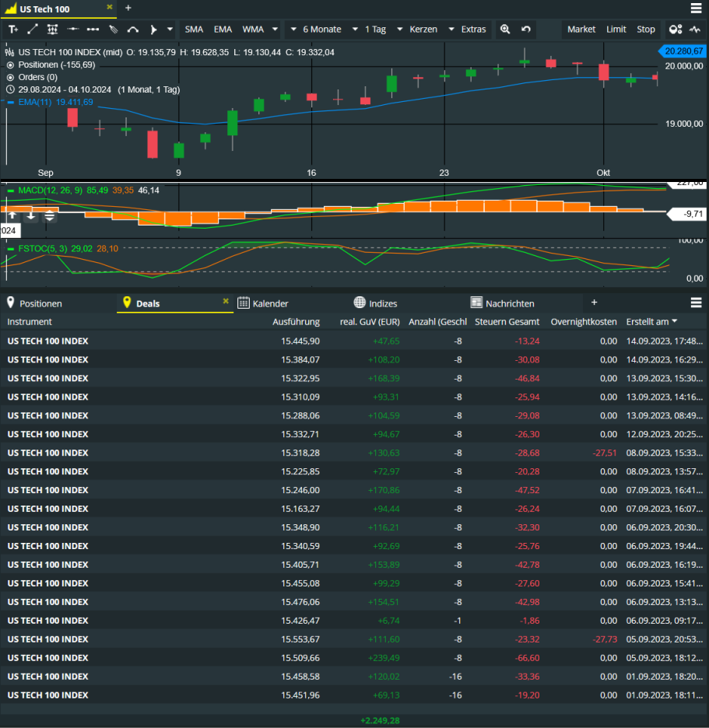Click the current price tag 20.280,67
709x728 pixels.
[x=683, y=51]
